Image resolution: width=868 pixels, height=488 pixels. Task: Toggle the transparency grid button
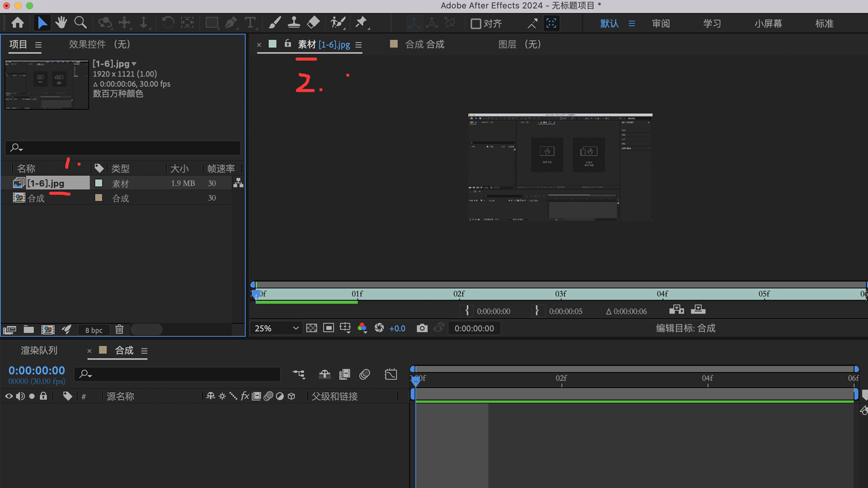coord(311,328)
